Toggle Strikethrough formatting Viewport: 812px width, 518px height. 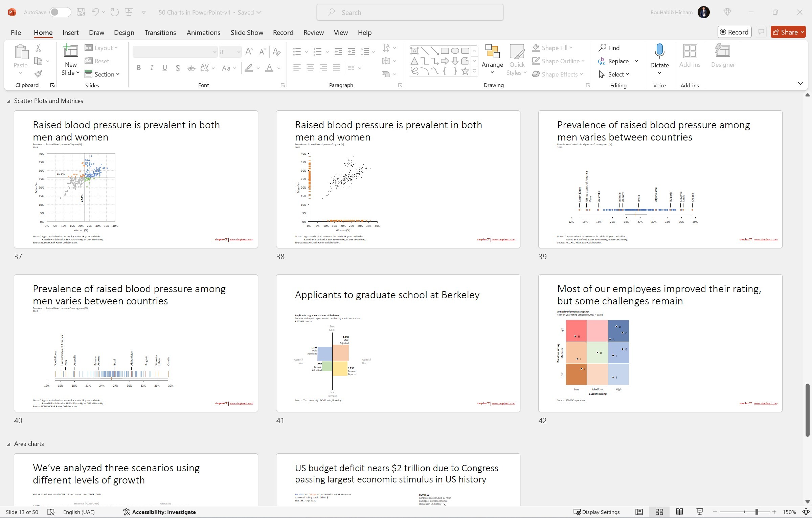[x=191, y=68]
